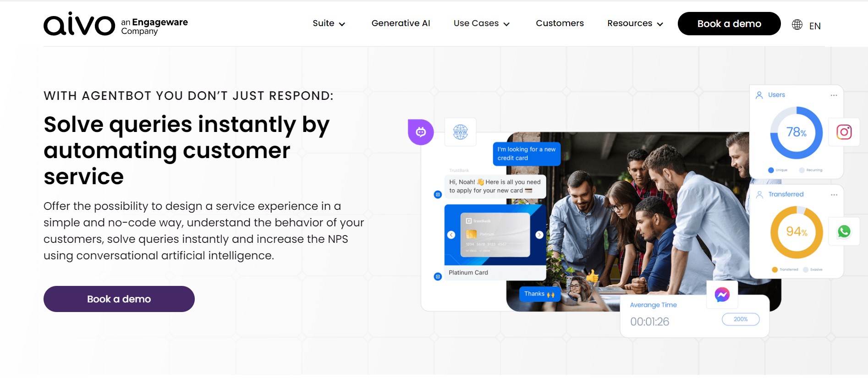
Task: Click the Resources chevron arrow
Action: [660, 24]
